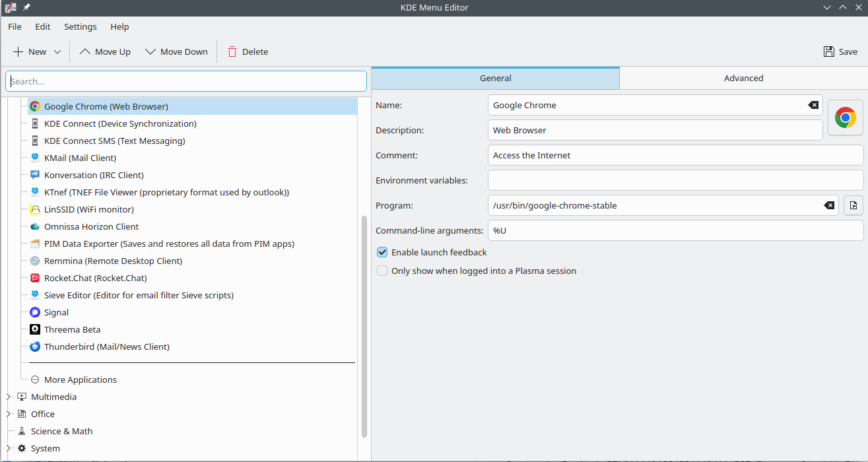Open the New button dropdown arrow

[x=57, y=51]
